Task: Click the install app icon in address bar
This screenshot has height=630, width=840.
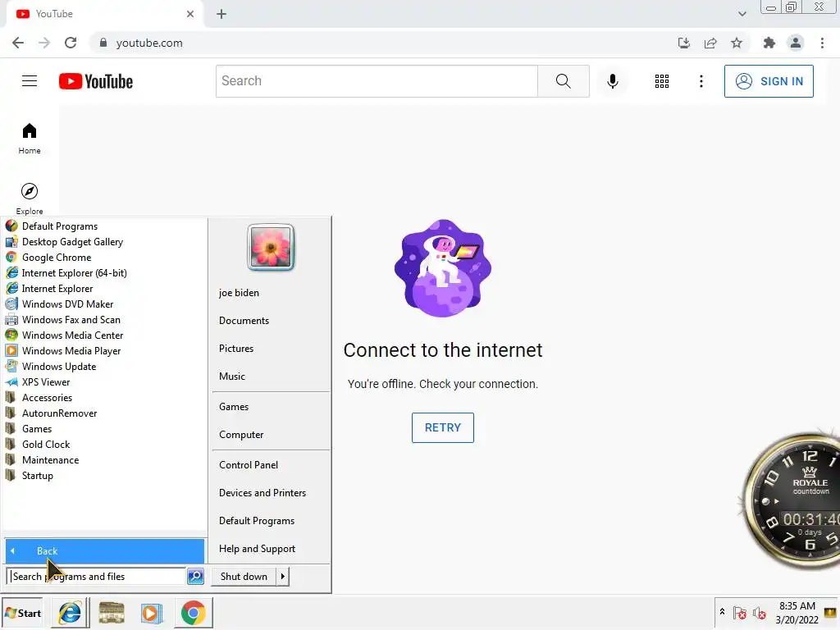Action: point(684,43)
